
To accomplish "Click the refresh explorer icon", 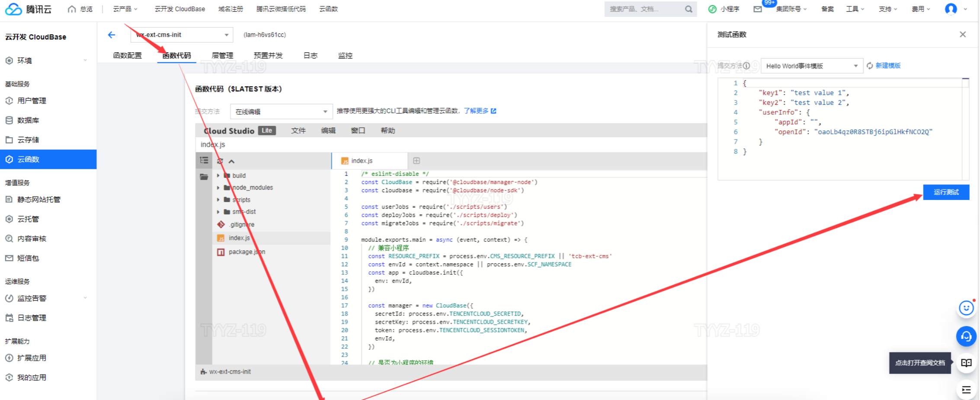I will (x=220, y=161).
